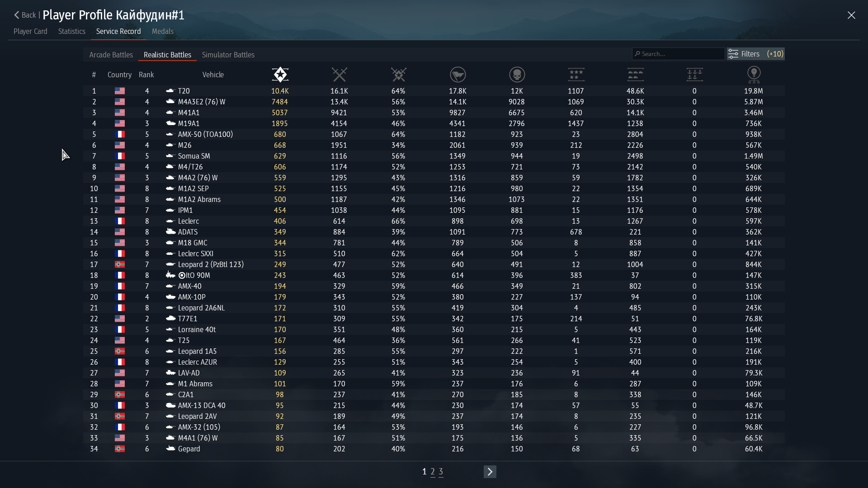This screenshot has width=868, height=488.
Task: Click the Search input field
Action: (x=679, y=54)
